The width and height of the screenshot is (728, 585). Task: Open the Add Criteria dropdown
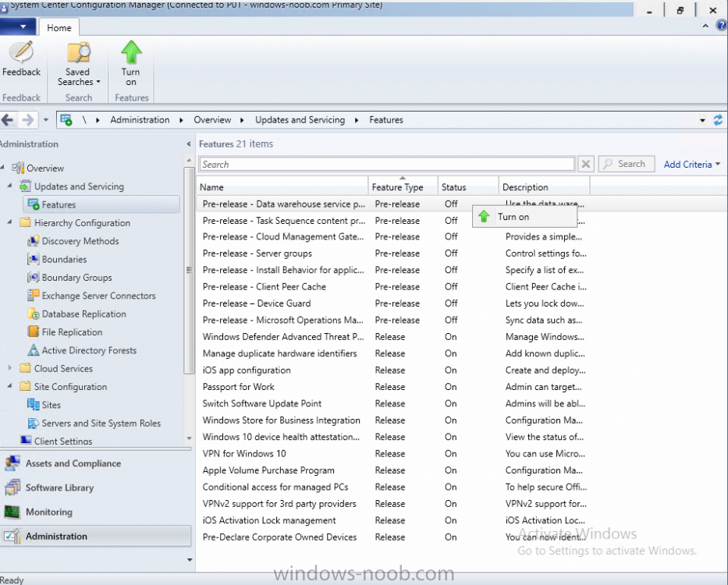[x=692, y=165]
